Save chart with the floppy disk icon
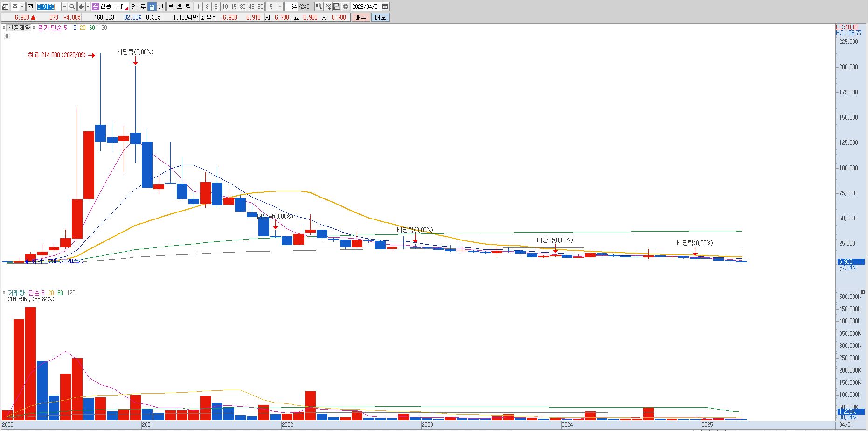The image size is (868, 431). pyautogui.click(x=337, y=7)
